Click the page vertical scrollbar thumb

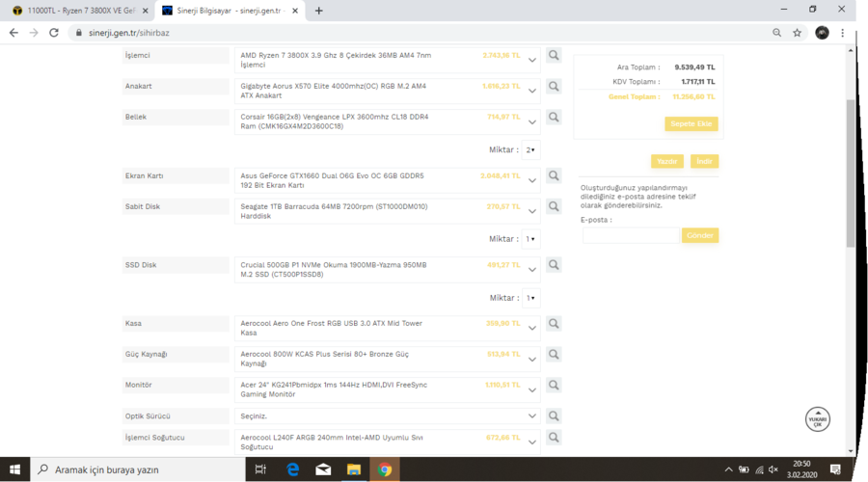[x=851, y=174]
